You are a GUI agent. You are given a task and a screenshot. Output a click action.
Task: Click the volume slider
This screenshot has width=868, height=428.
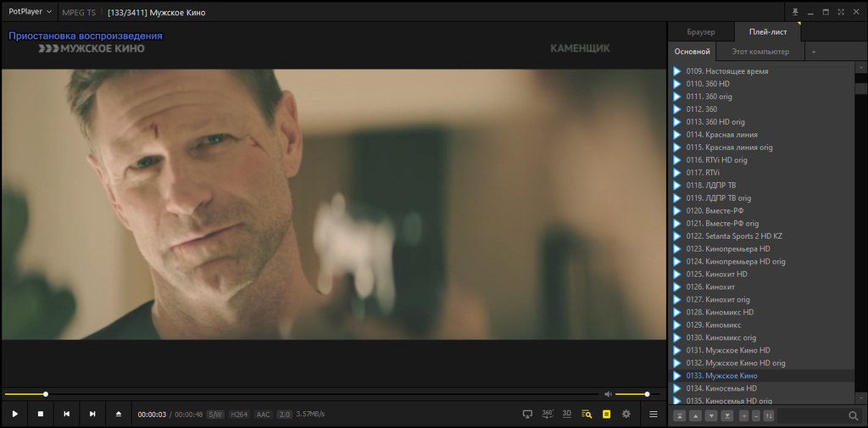point(637,394)
